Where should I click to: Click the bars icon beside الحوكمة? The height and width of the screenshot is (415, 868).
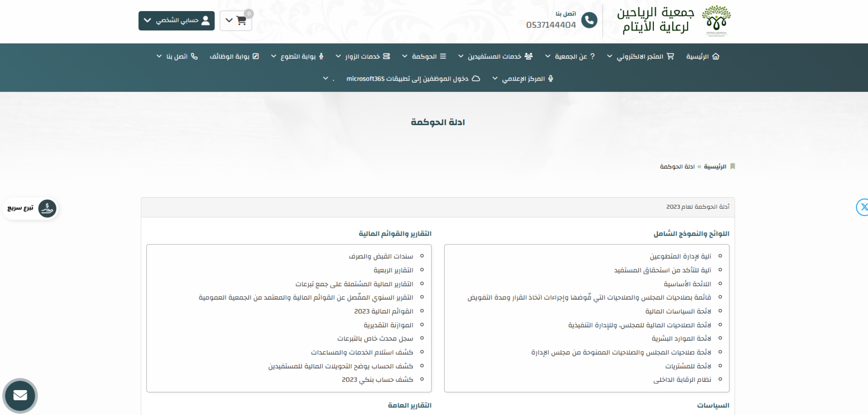coord(443,56)
